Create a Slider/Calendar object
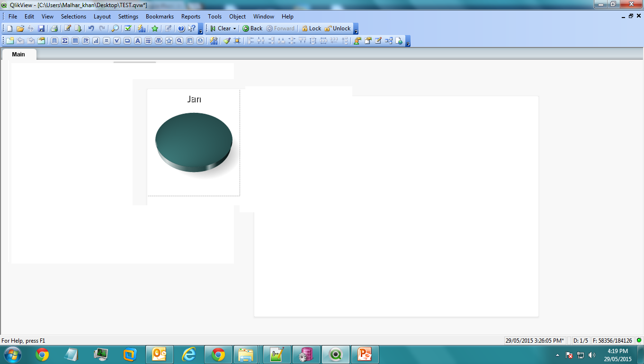 pyautogui.click(x=159, y=41)
